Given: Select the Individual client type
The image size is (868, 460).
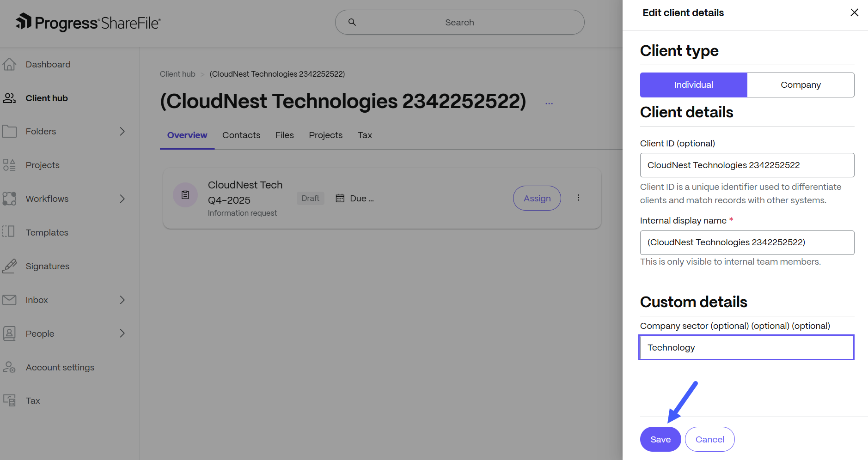Looking at the screenshot, I should [693, 85].
